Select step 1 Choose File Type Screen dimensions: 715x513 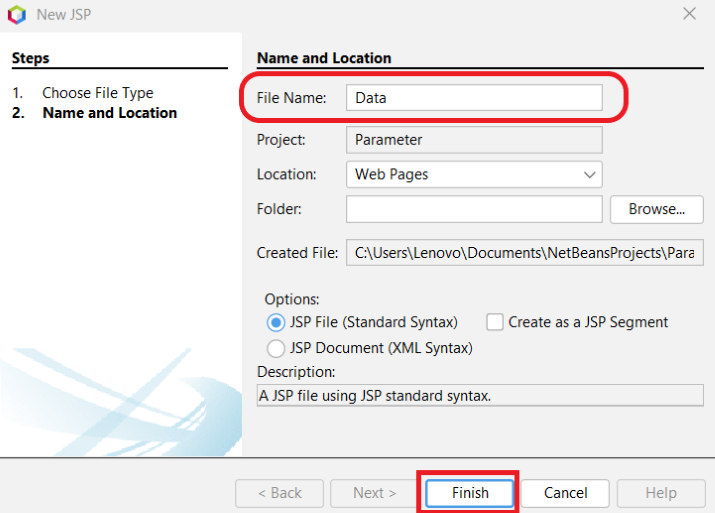[98, 93]
